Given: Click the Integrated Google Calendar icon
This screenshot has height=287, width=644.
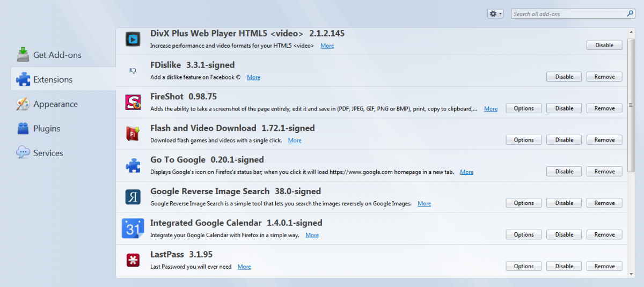Looking at the screenshot, I should [133, 229].
